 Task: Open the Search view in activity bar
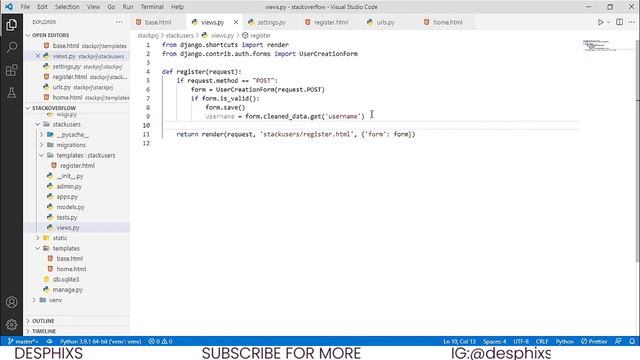pyautogui.click(x=11, y=47)
